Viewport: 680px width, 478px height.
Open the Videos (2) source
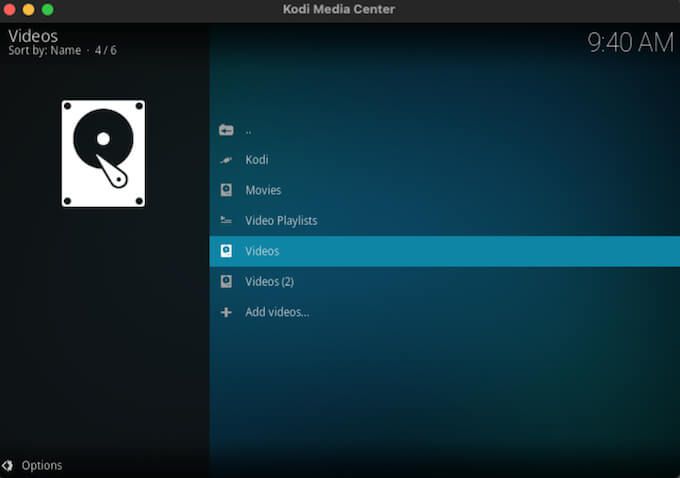click(445, 282)
